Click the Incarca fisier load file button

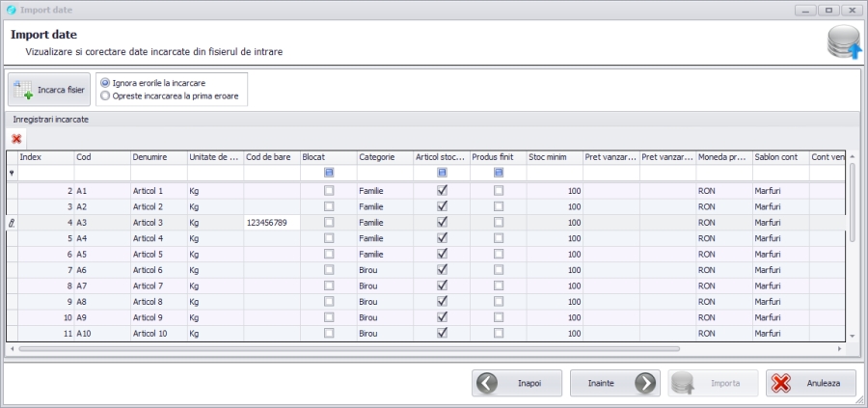pos(50,90)
